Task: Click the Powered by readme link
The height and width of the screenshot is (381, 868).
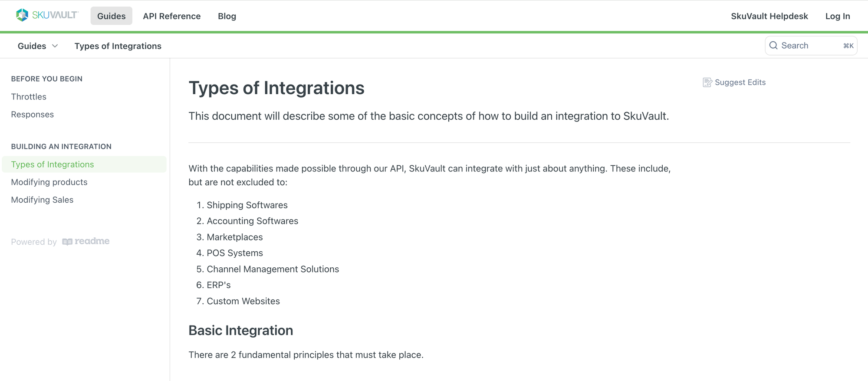Action: click(x=60, y=241)
